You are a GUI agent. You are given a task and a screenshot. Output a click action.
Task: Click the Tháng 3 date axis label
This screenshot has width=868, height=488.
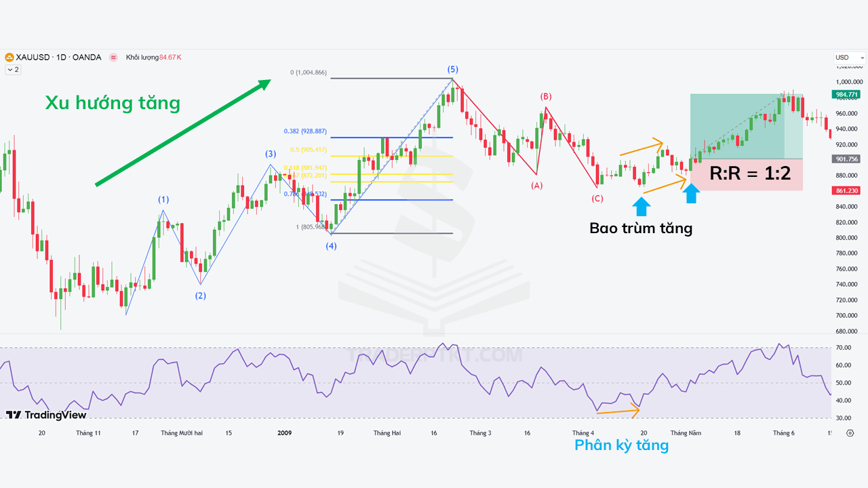click(x=480, y=433)
